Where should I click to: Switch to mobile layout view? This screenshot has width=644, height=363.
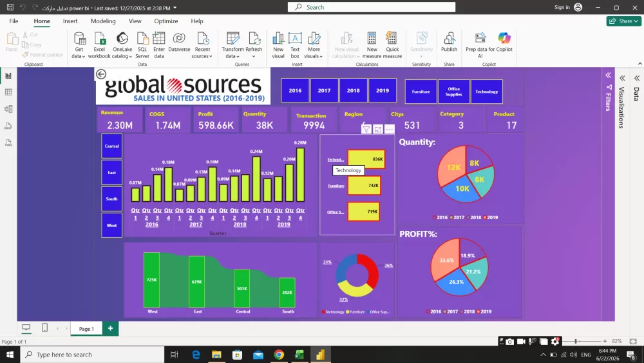coord(45,328)
